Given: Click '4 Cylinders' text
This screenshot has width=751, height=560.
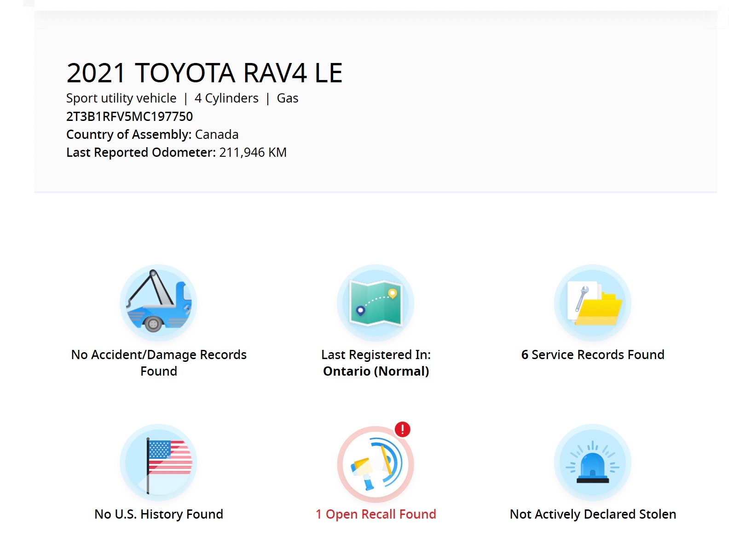Looking at the screenshot, I should [x=226, y=98].
